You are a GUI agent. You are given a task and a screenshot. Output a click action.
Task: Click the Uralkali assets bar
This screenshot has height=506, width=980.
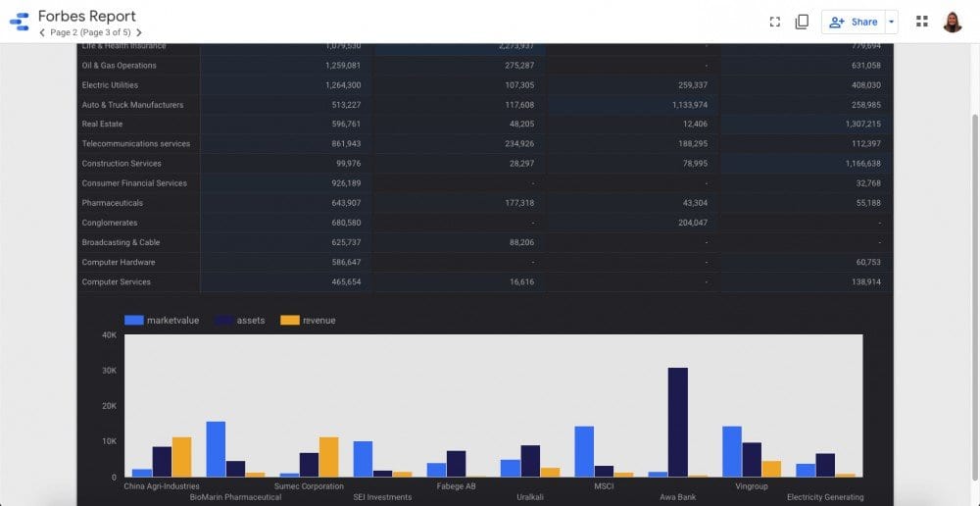coord(530,461)
